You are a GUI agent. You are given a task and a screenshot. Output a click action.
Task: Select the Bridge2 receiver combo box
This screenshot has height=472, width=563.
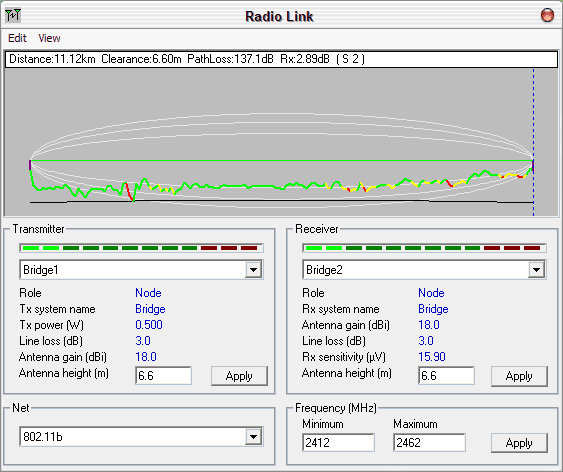pos(424,270)
